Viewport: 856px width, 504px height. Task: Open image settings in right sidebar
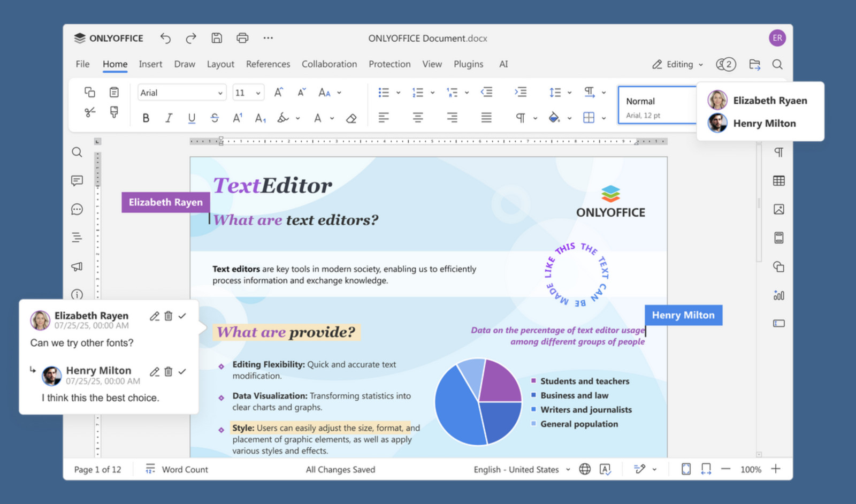tap(779, 209)
